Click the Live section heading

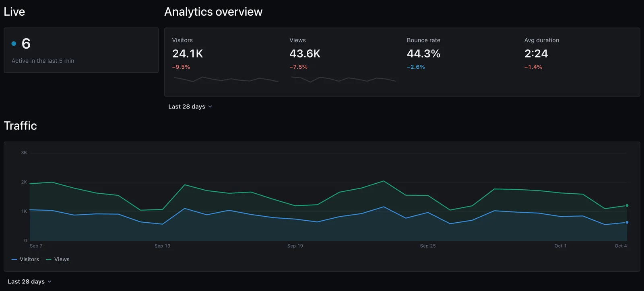14,12
